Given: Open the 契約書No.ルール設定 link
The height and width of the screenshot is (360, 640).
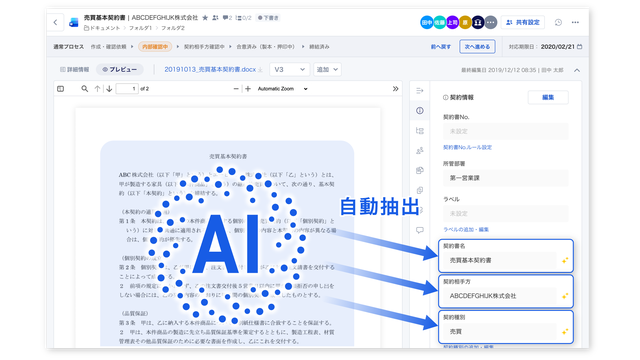Looking at the screenshot, I should pyautogui.click(x=467, y=147).
